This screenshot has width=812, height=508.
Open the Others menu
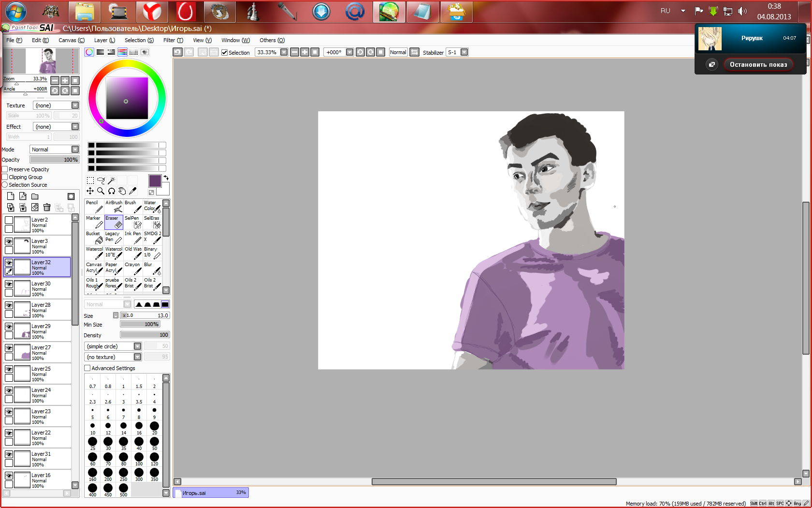pos(272,40)
